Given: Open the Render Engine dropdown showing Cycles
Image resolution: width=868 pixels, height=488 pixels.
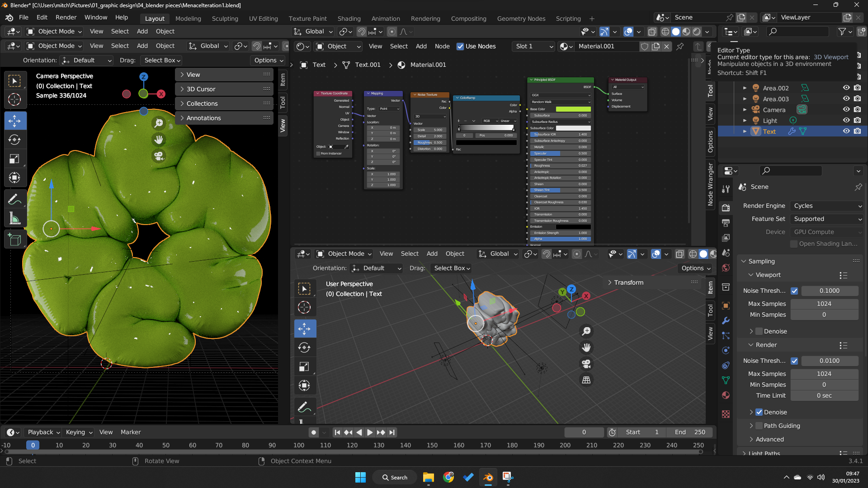Looking at the screenshot, I should (826, 206).
